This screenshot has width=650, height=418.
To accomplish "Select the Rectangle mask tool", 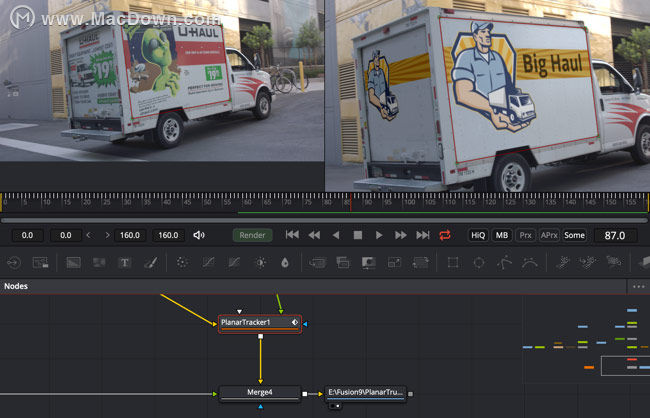I will 453,262.
